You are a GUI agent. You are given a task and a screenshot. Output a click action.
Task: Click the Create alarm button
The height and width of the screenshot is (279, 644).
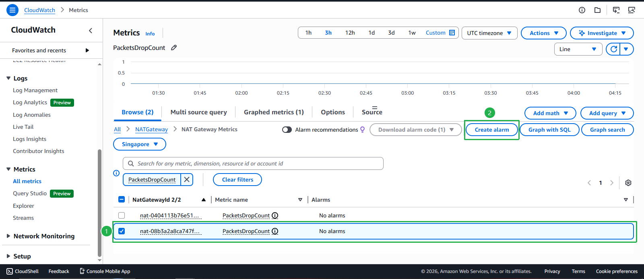coord(492,130)
